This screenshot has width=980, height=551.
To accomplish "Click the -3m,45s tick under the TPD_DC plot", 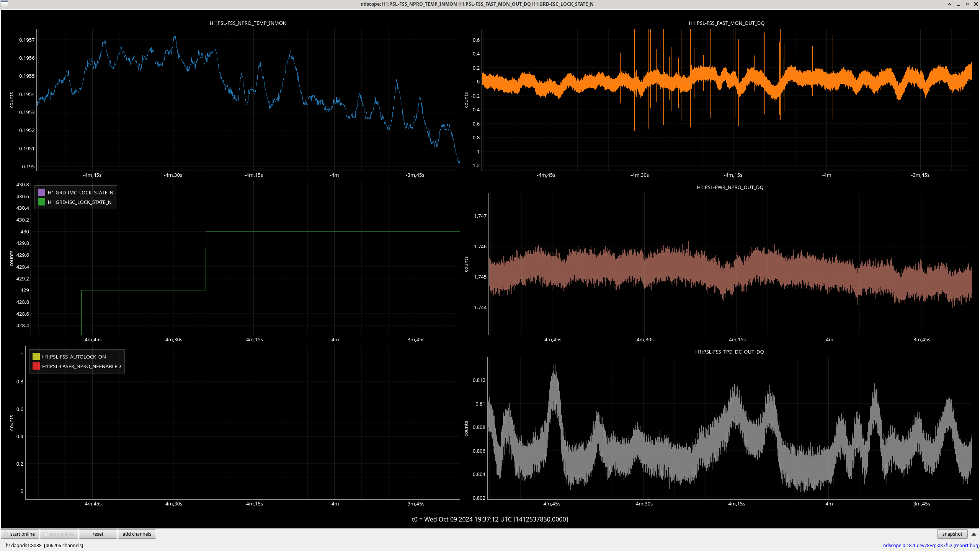I will 921,504.
